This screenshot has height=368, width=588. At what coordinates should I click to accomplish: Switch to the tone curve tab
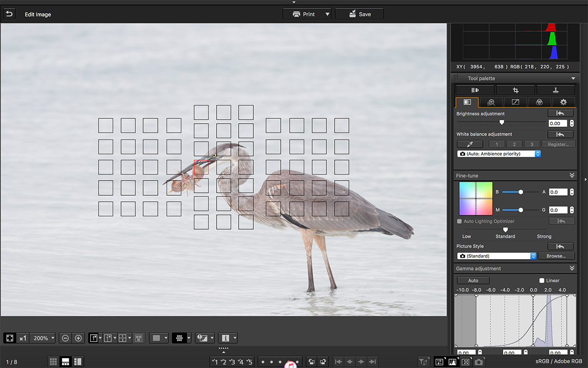click(x=515, y=102)
